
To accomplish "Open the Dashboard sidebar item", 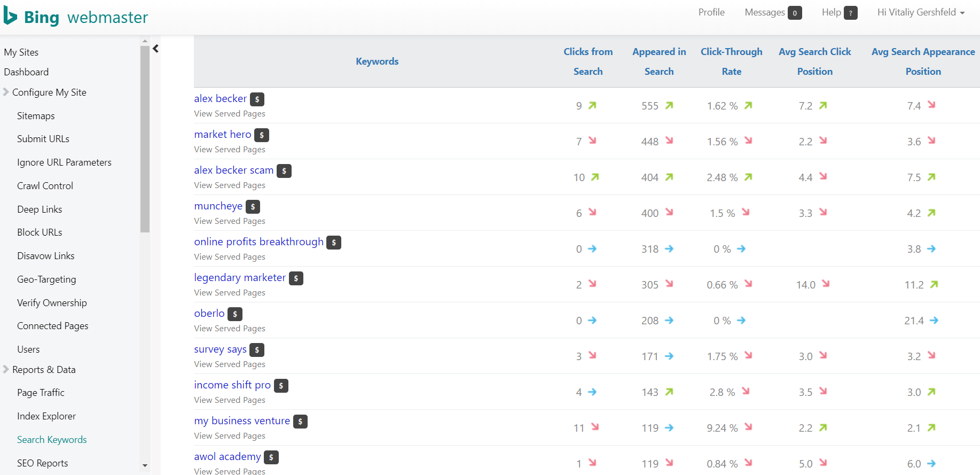I will point(26,72).
